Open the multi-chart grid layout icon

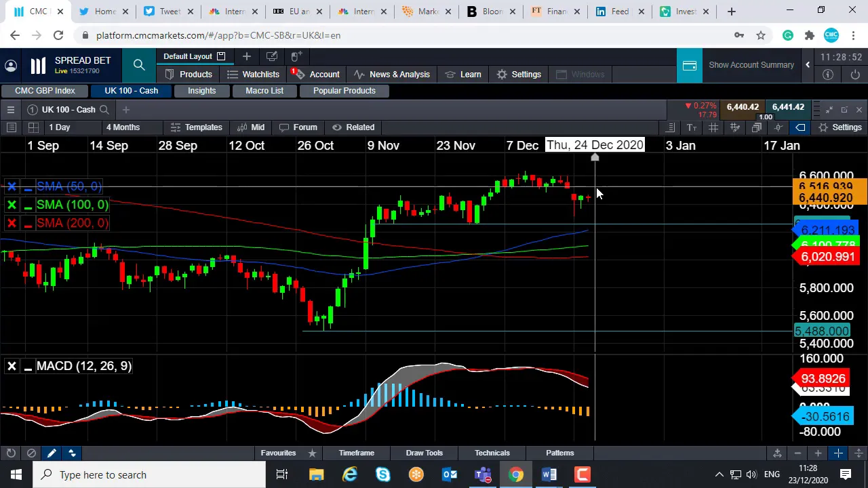point(33,127)
